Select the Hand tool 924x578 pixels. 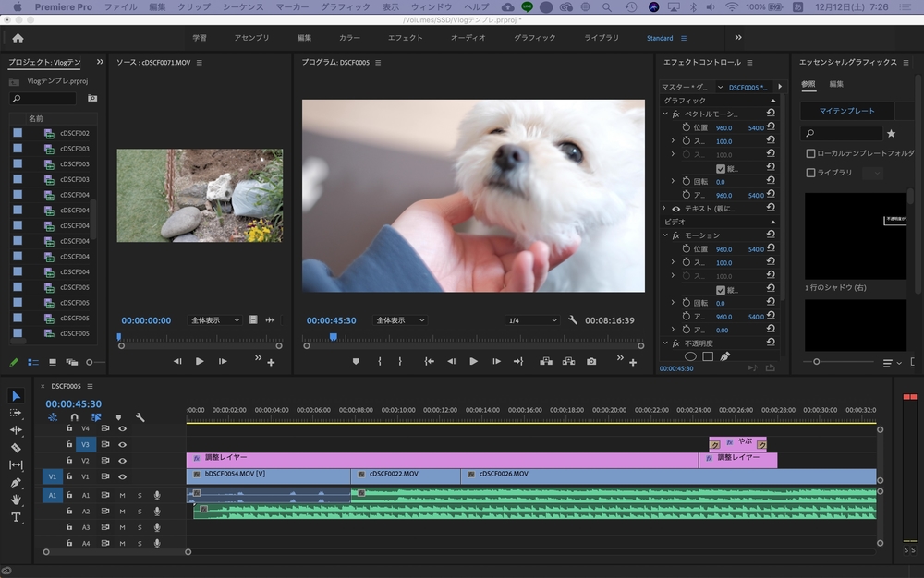pyautogui.click(x=16, y=500)
